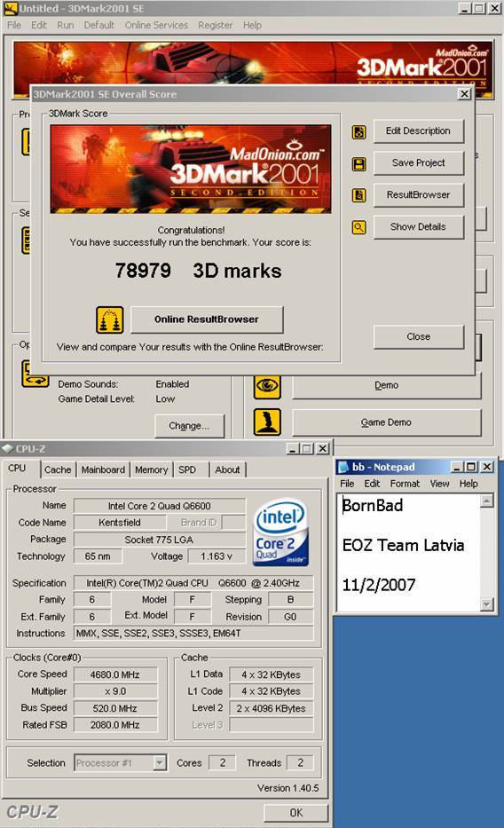Click the yellow eye icon next to Demo

[x=268, y=385]
